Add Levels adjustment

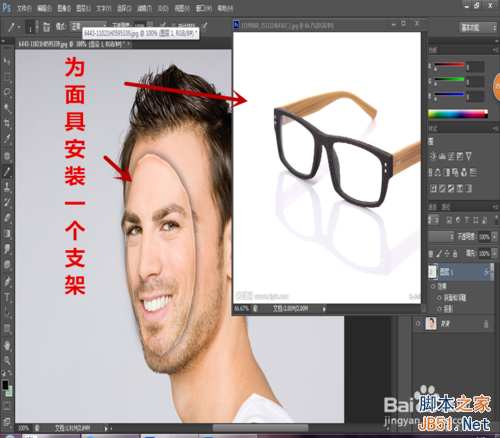[x=442, y=156]
